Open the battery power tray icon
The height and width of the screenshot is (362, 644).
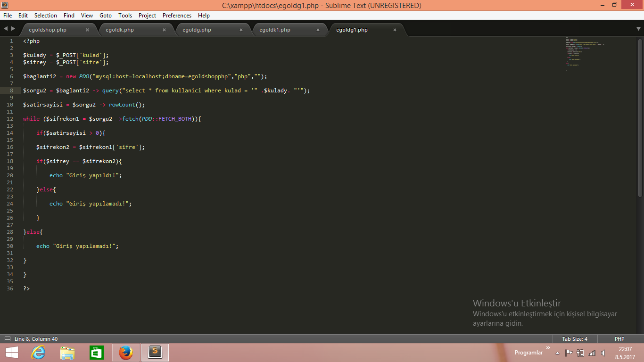[580, 353]
